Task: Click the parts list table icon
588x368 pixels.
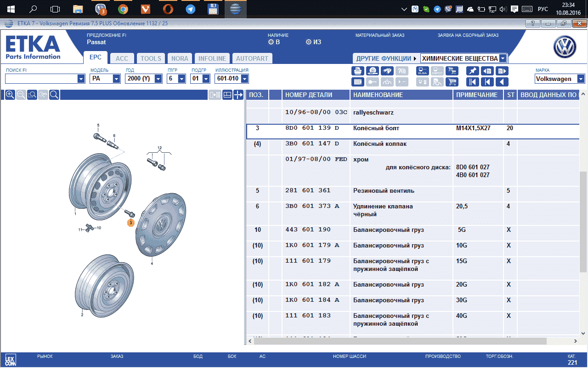Action: tap(358, 82)
